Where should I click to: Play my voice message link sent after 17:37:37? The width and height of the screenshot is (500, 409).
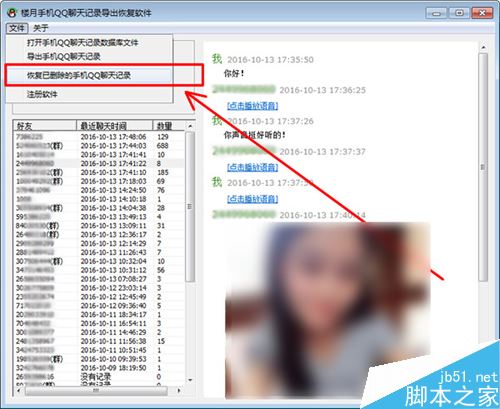click(x=253, y=199)
